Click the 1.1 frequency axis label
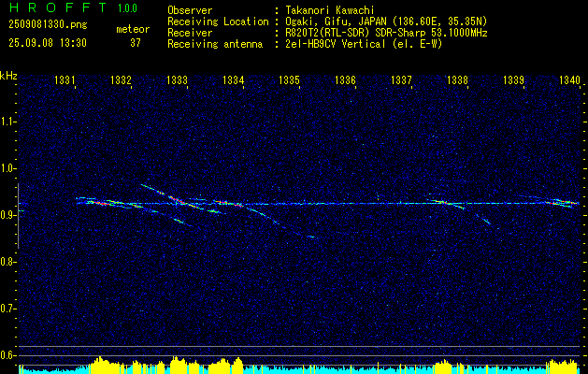This screenshot has width=588, height=374. point(7,122)
